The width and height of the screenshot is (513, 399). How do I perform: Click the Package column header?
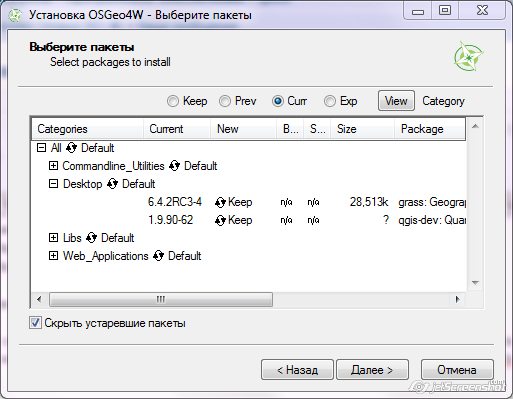[430, 129]
